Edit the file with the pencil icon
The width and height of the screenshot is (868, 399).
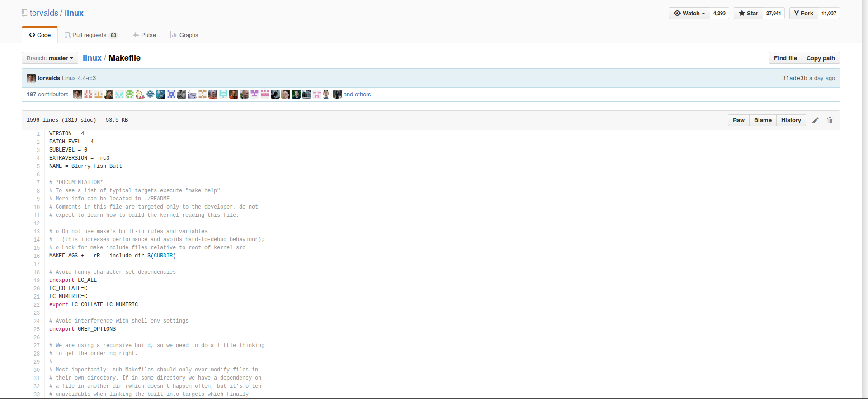click(x=816, y=120)
